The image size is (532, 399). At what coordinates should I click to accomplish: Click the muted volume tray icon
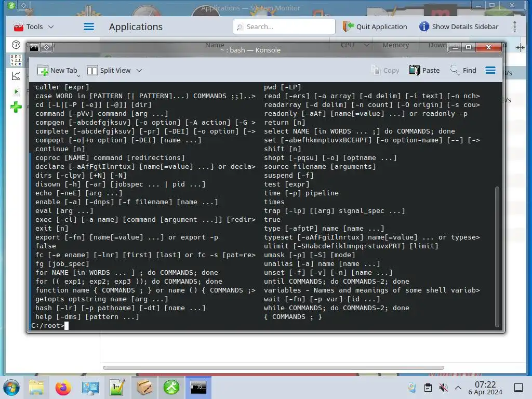coord(443,388)
